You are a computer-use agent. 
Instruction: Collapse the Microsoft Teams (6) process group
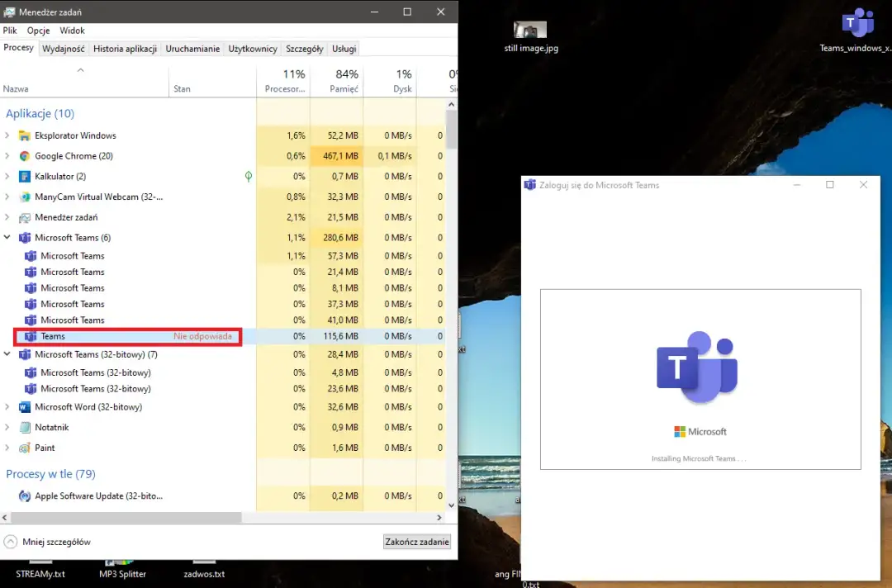click(8, 237)
